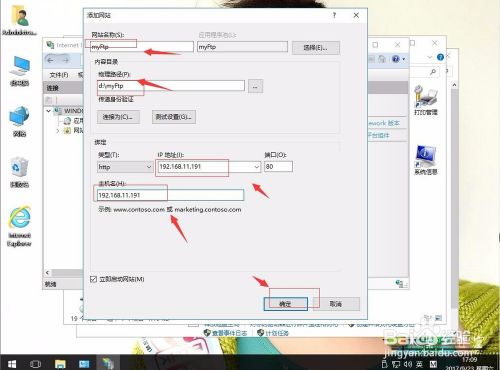500x370 pixels.
Task: Open the Windows Start menu
Action: [12, 363]
